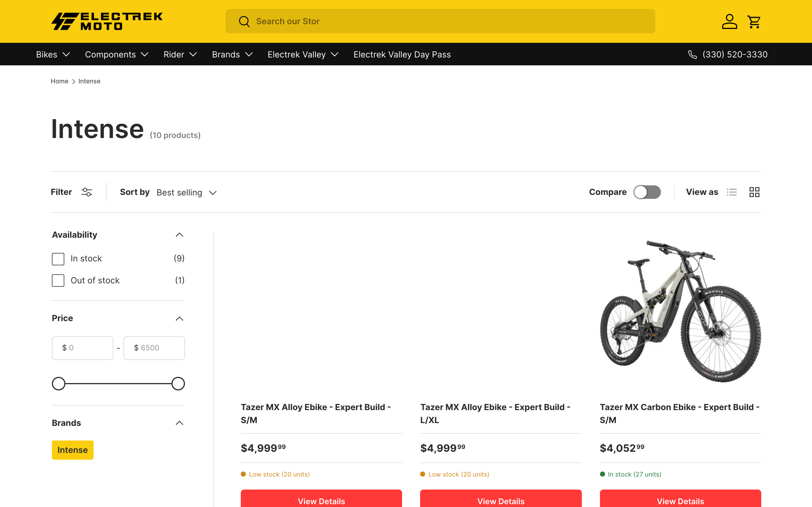Click the right price slider handle
Image resolution: width=812 pixels, height=507 pixels.
click(178, 384)
